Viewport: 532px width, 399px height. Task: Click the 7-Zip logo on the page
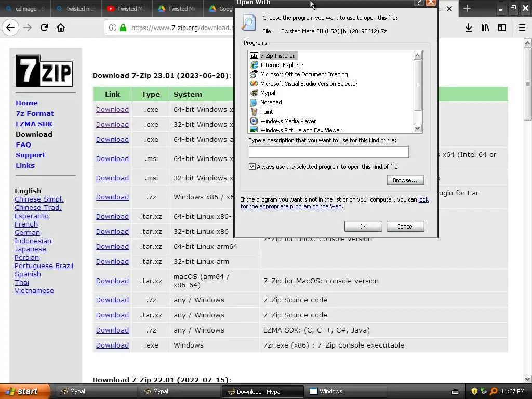coord(44,71)
